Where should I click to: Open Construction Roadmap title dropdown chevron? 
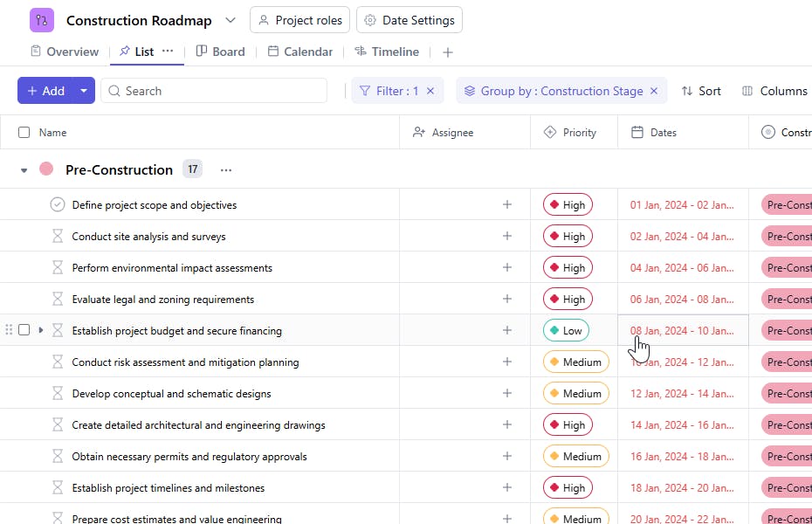tap(231, 20)
